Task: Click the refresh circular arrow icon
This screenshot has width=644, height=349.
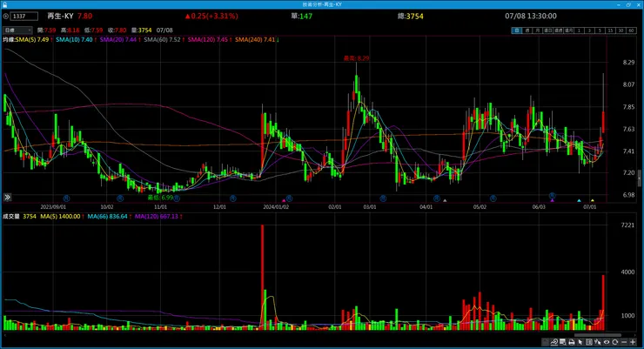Action: [614, 342]
